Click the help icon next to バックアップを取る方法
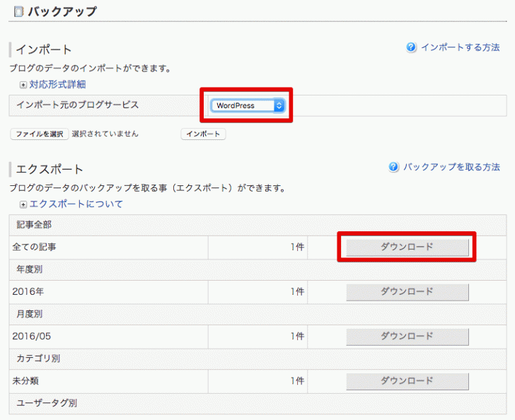The image size is (515, 420). [394, 167]
